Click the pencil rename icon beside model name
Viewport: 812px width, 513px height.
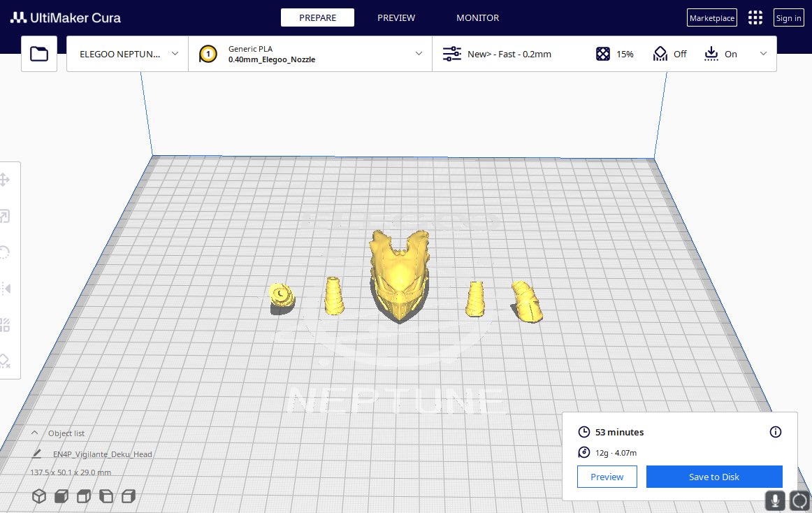tap(36, 454)
